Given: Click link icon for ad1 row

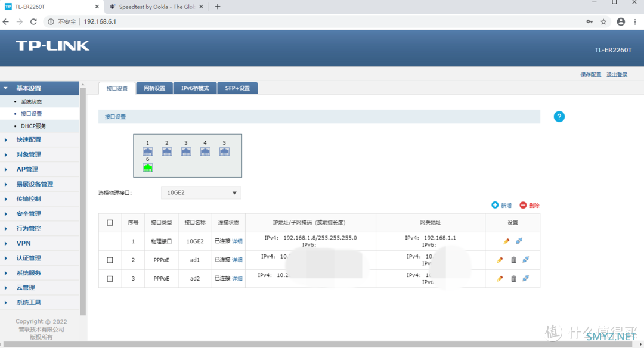Looking at the screenshot, I should click(526, 259).
